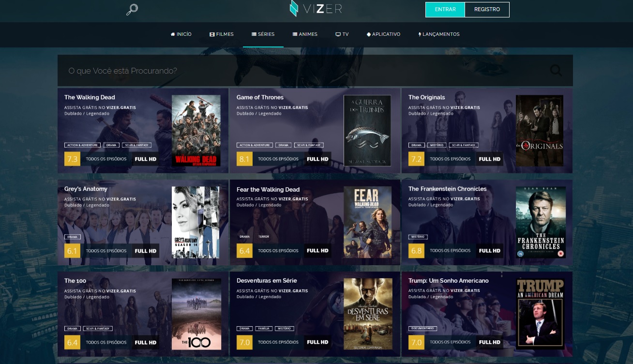
Task: Click the search magnifier icon top-left
Action: pyautogui.click(x=131, y=9)
